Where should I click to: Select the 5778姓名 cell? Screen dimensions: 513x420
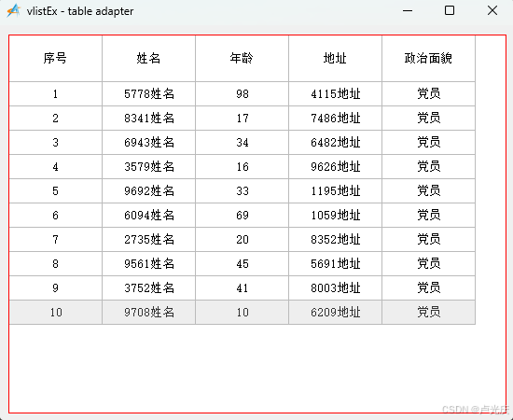[x=149, y=94]
